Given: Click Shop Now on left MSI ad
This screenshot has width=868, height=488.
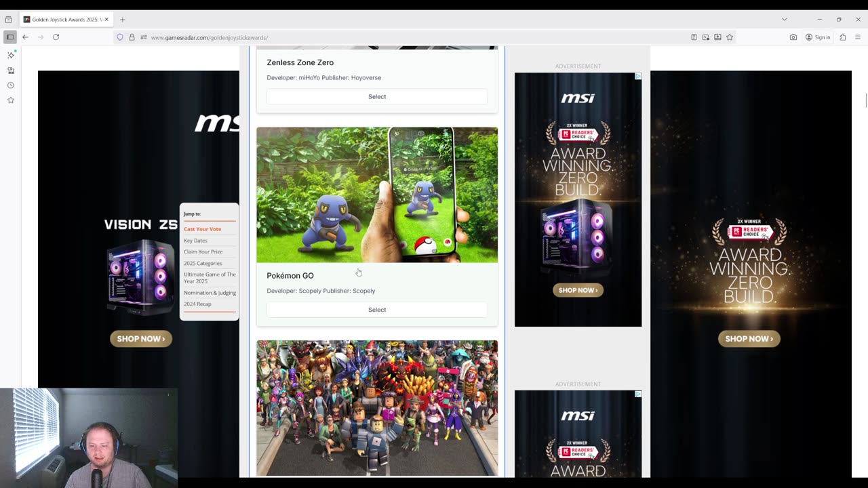Looking at the screenshot, I should point(141,339).
